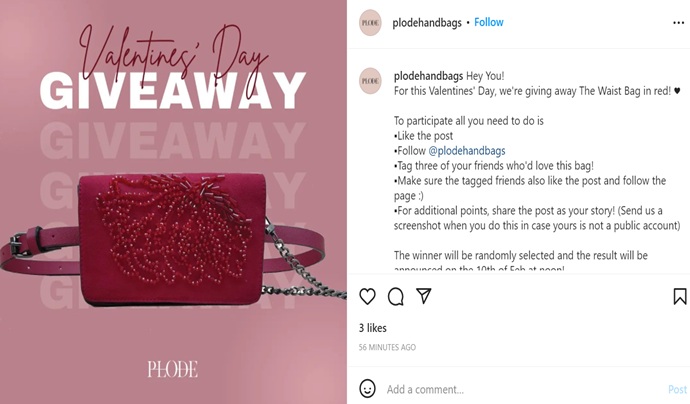This screenshot has height=404, width=690.
Task: Click the 56 minutes ago timestamp
Action: (387, 347)
